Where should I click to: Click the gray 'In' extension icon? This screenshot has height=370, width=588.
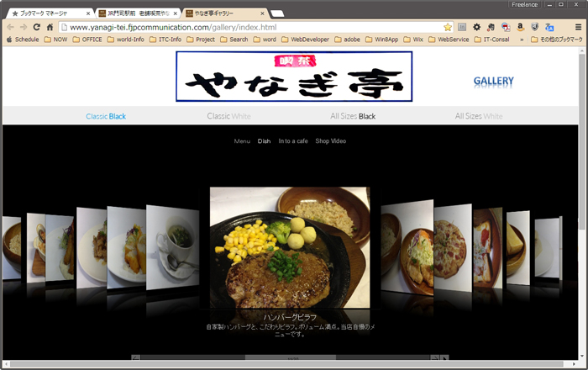(462, 27)
